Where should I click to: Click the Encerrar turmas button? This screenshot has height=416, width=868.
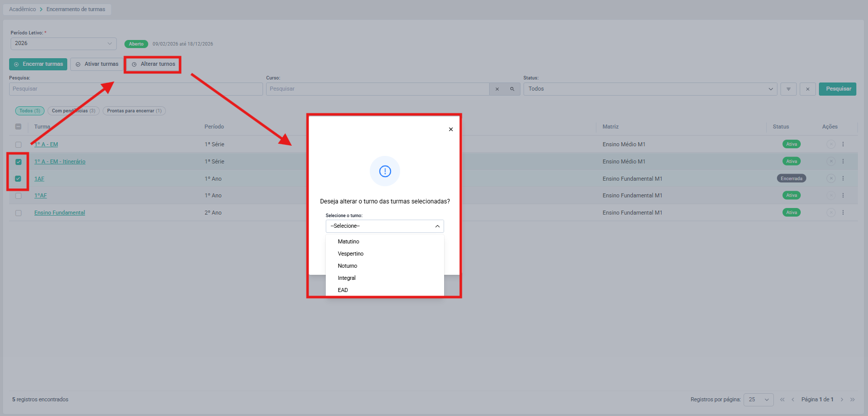[x=38, y=64]
